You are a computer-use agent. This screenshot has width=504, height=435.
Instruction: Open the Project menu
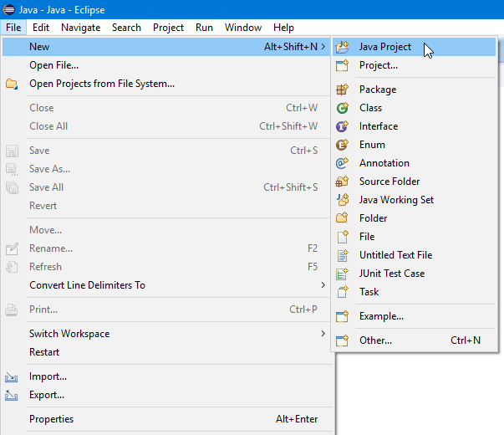pos(168,28)
